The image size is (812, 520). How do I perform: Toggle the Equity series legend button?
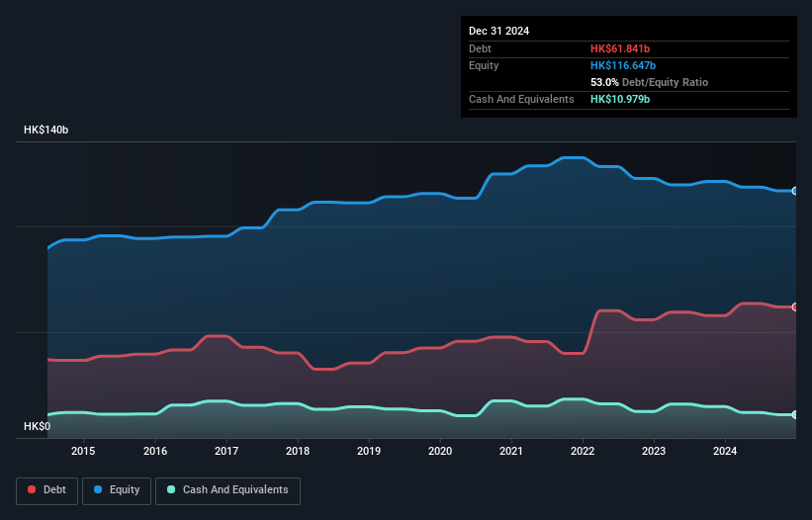tap(117, 490)
